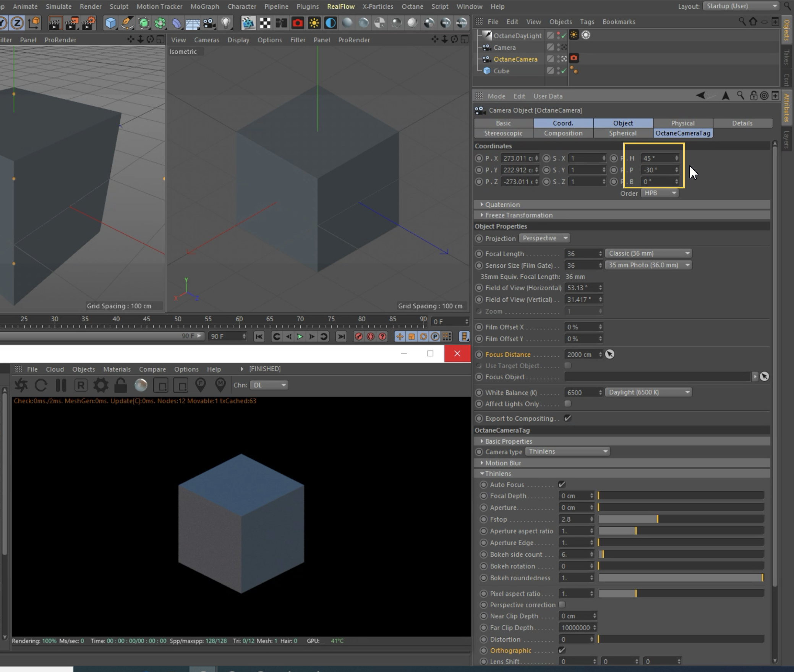Viewport: 794px width, 672px height.
Task: Click the light bulb object icon
Action: tap(226, 23)
